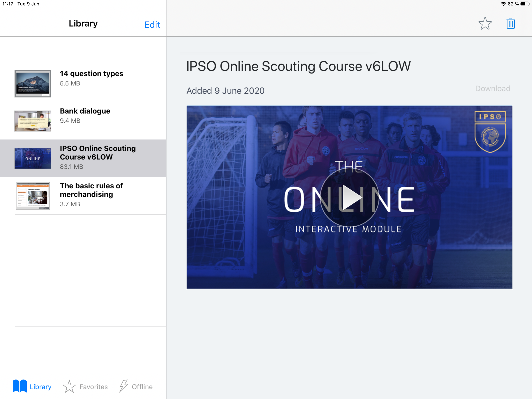This screenshot has height=399, width=532.
Task: Tap the '83.1 MB' size label
Action: pos(71,167)
